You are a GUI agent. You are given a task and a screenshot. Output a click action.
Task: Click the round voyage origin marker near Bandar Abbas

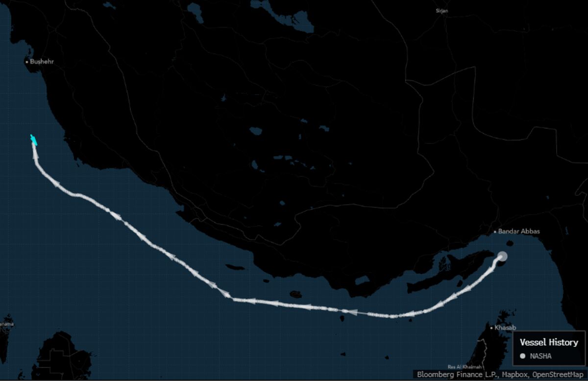pos(502,256)
